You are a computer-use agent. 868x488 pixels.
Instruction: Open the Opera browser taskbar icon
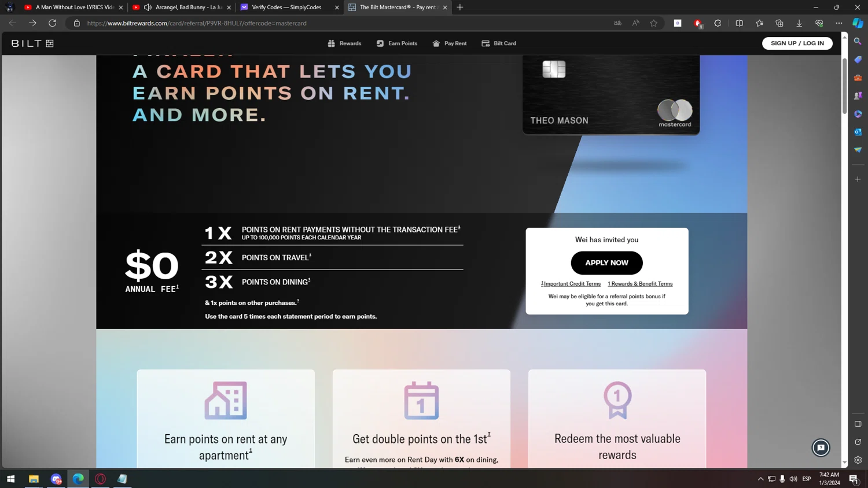[x=100, y=479]
